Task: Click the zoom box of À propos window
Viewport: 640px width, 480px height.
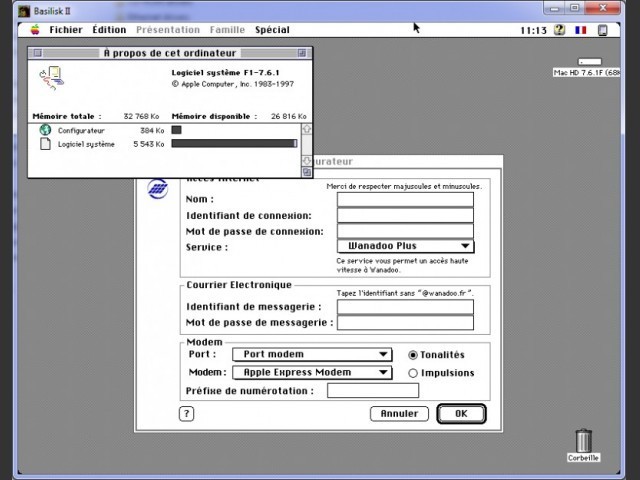Action: (x=302, y=53)
